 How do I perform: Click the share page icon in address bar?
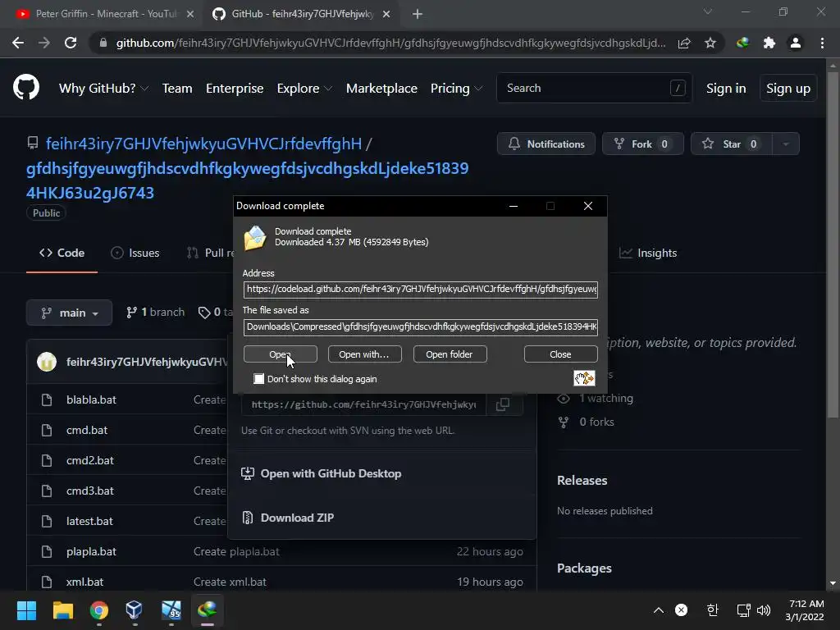coord(684,43)
